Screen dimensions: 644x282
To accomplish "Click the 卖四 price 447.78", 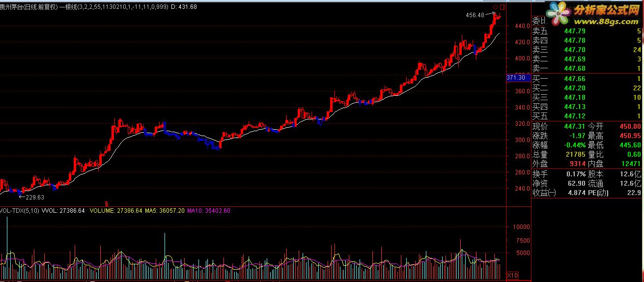I will pyautogui.click(x=575, y=41).
